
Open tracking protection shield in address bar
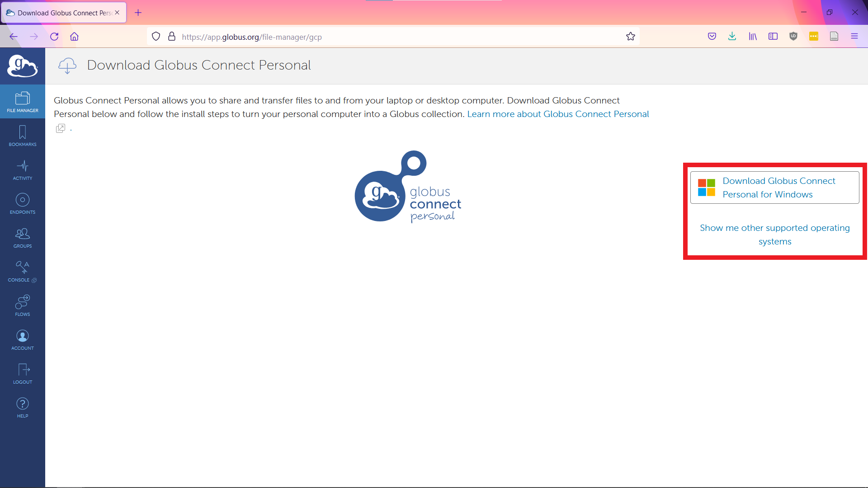pyautogui.click(x=156, y=37)
